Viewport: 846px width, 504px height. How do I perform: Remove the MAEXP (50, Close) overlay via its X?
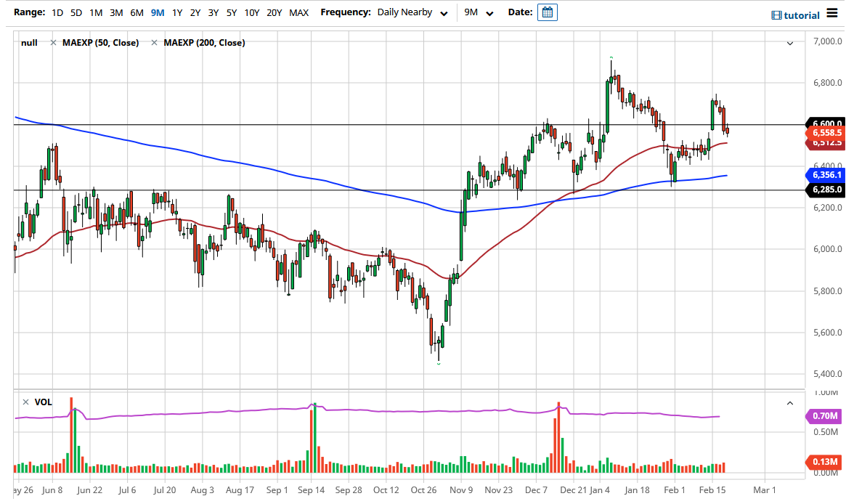tap(52, 42)
